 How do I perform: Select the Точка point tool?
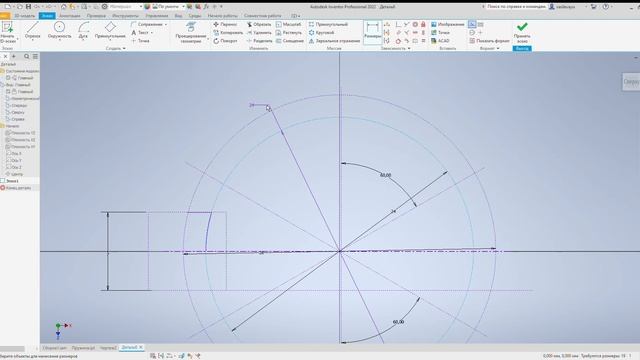click(x=140, y=41)
